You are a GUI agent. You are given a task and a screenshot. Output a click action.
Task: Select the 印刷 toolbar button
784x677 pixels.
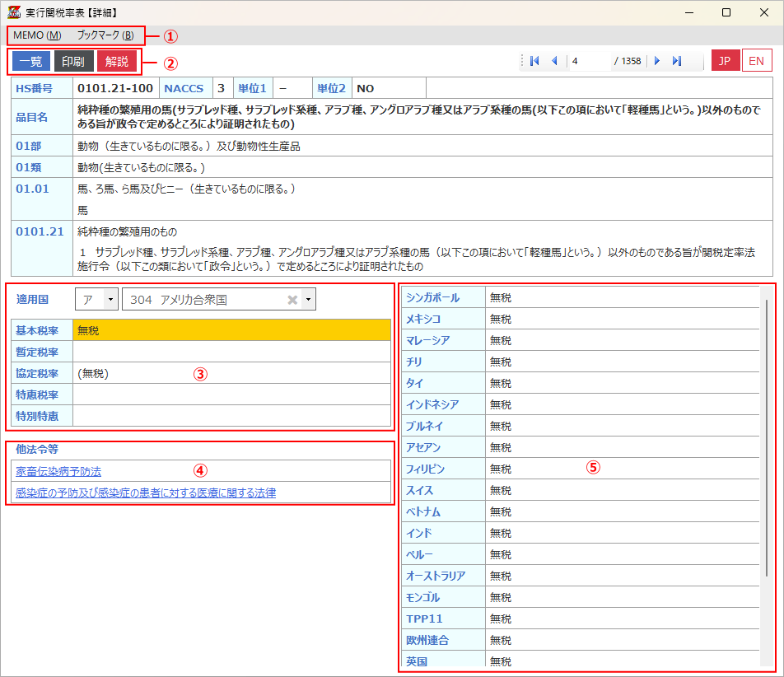[x=73, y=60]
